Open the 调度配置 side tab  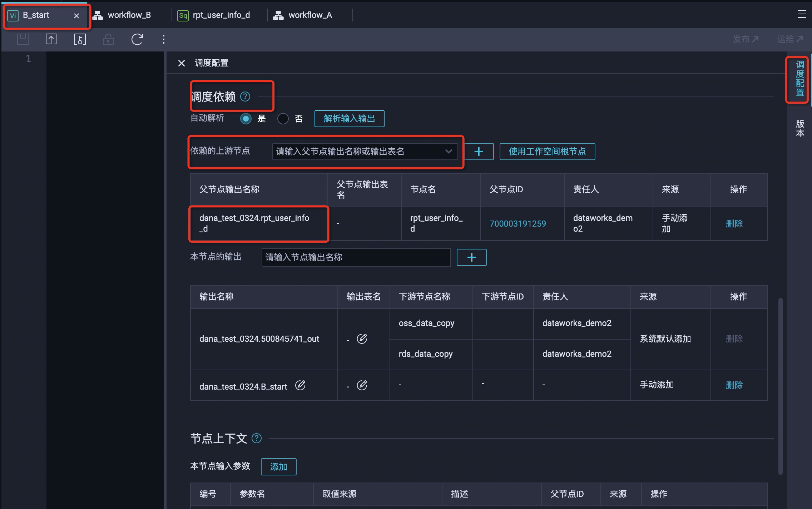800,79
